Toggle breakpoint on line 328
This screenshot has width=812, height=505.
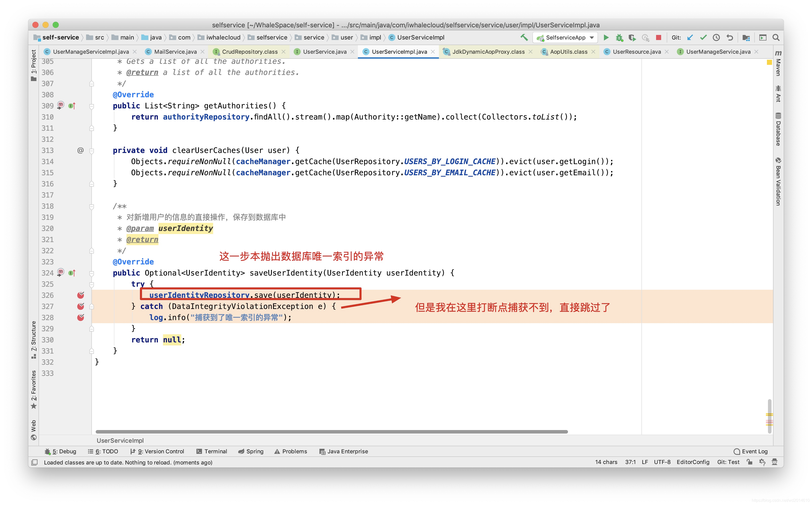coord(80,317)
